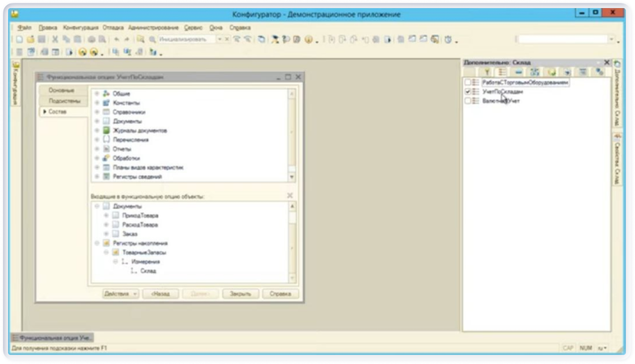Click the Open folder toolbar icon
Screen dimensions: 635x364
(x=30, y=39)
